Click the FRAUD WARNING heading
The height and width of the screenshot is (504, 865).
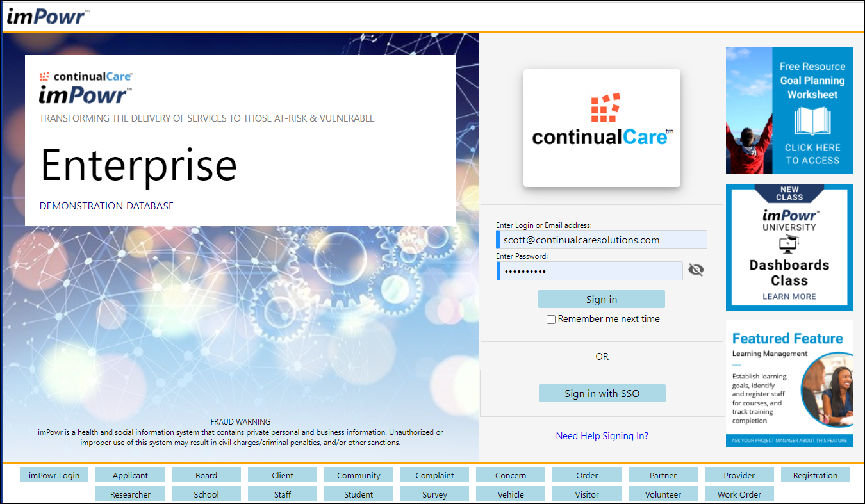pyautogui.click(x=240, y=422)
